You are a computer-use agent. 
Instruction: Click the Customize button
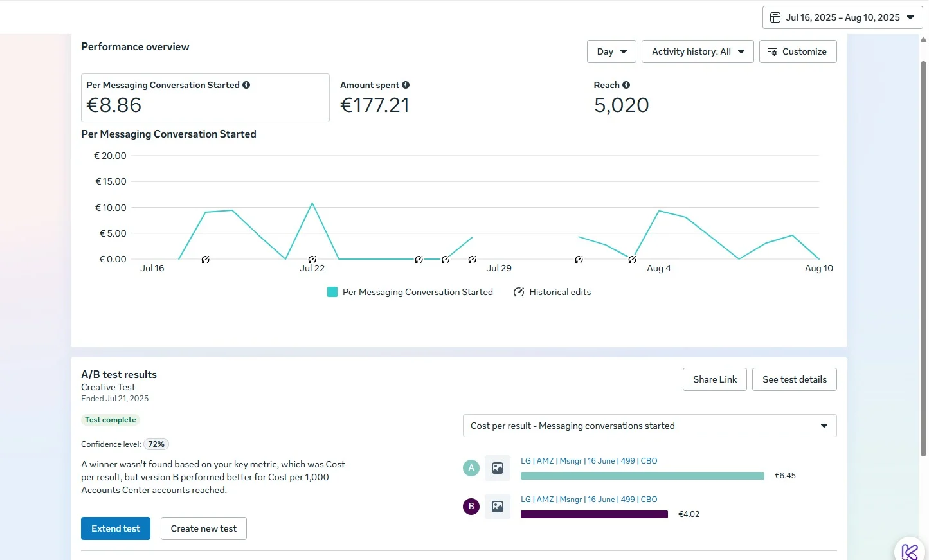coord(798,51)
